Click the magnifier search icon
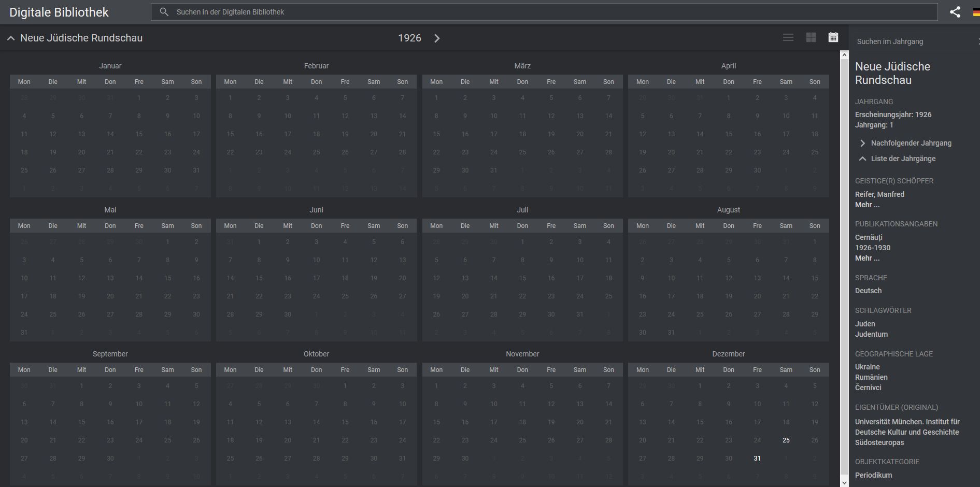Viewport: 980px width, 487px height. click(164, 12)
